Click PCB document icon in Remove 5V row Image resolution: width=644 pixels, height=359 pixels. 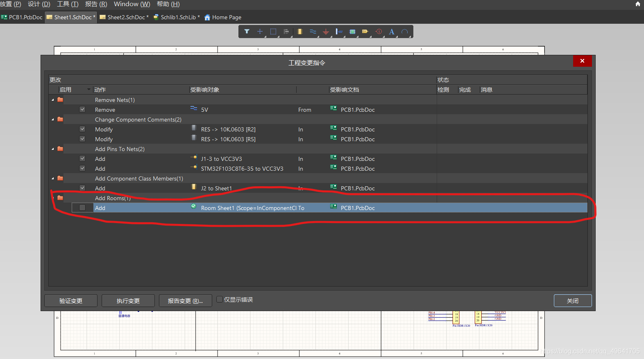click(333, 109)
